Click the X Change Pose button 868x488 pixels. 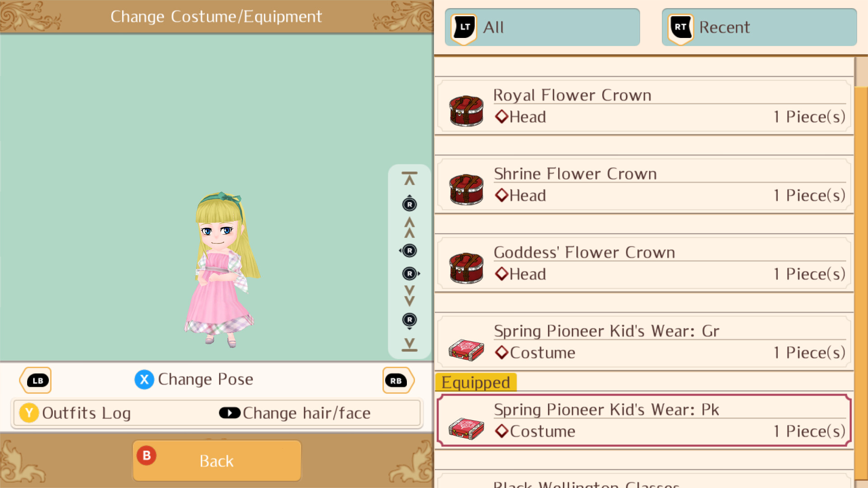(194, 379)
